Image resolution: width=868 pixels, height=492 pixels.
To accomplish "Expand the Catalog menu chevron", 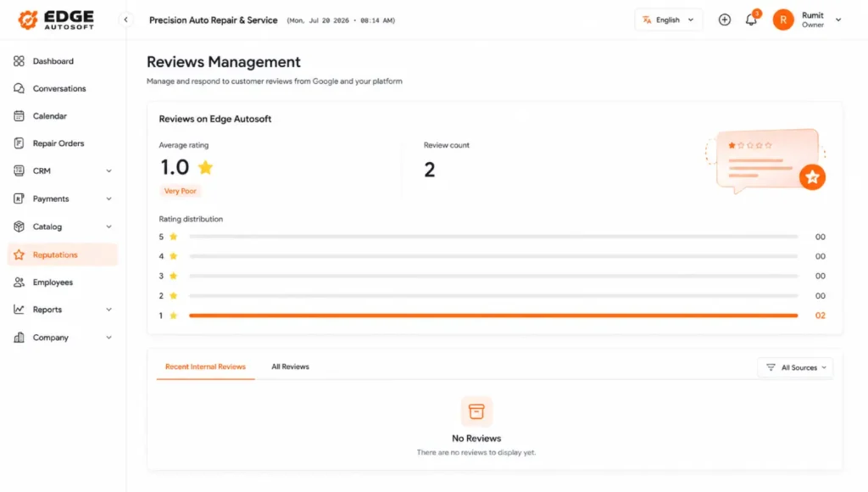I will pos(109,226).
